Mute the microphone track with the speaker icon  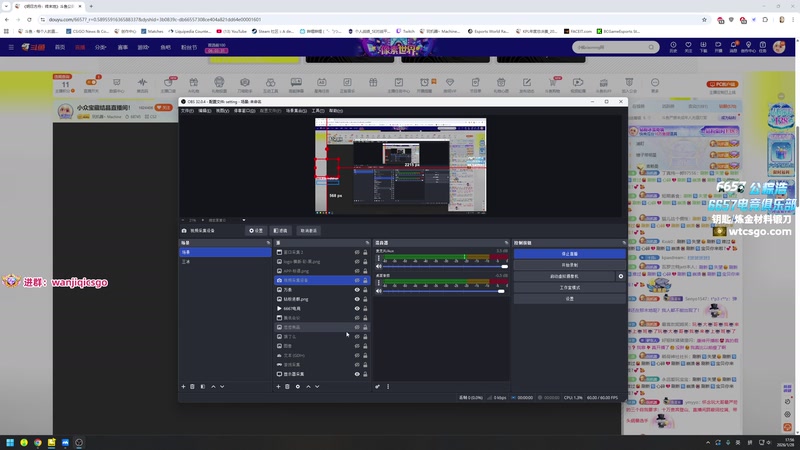click(379, 266)
